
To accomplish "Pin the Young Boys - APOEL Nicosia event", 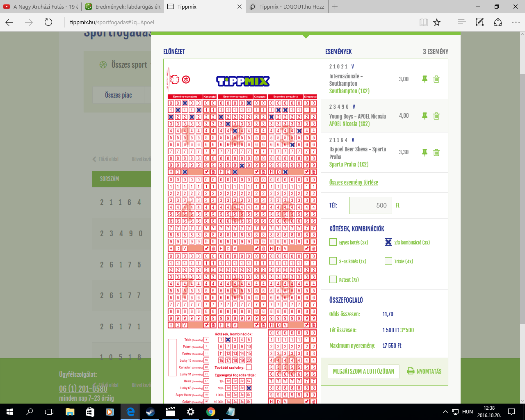I will 425,116.
